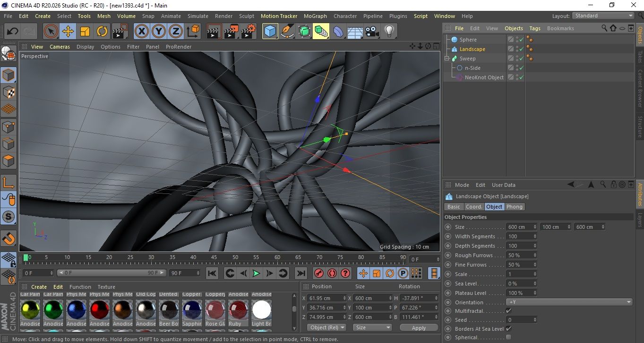Go to start of animation
The width and height of the screenshot is (644, 343).
(x=212, y=273)
